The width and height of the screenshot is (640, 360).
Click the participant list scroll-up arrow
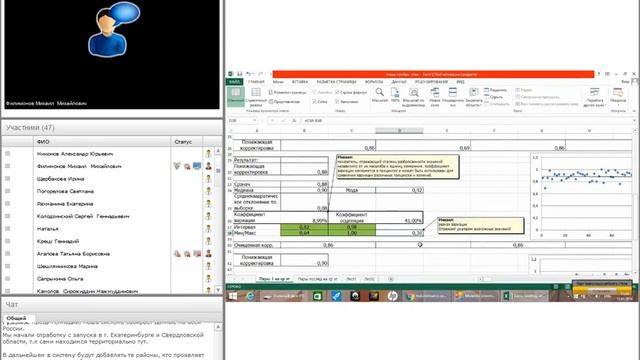pos(218,151)
